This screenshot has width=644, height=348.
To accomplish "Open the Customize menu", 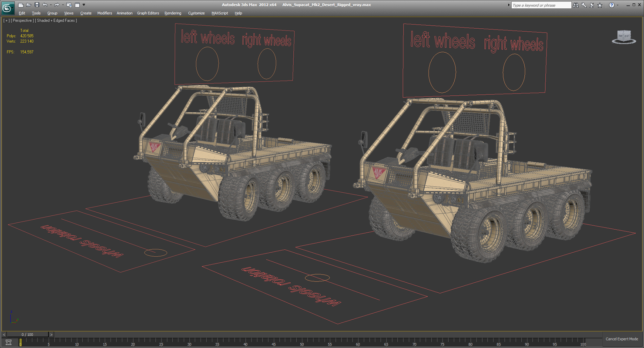I will click(x=196, y=13).
